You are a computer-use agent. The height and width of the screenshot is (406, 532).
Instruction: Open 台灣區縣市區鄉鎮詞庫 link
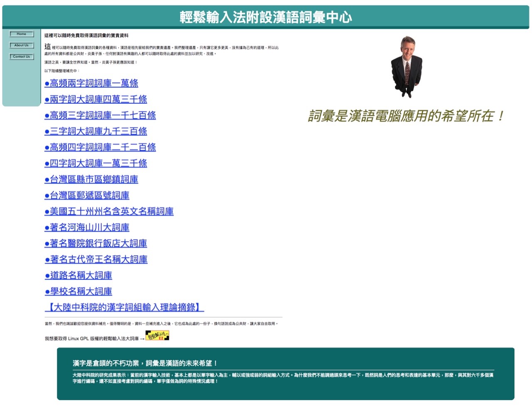click(x=91, y=180)
